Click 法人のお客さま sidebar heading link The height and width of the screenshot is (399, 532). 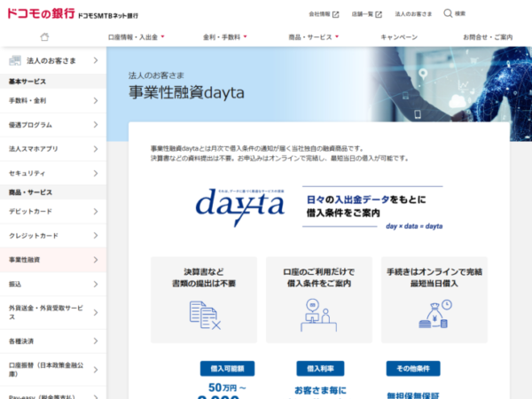point(53,60)
